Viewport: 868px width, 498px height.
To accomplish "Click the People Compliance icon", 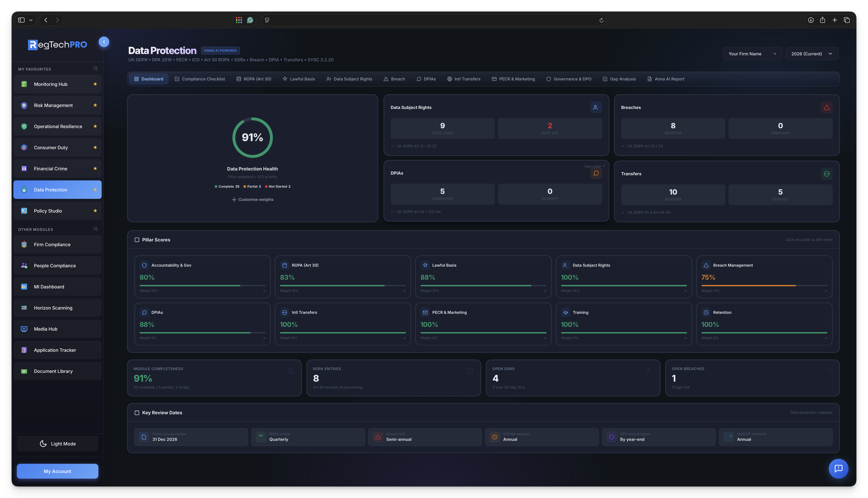I will point(24,265).
